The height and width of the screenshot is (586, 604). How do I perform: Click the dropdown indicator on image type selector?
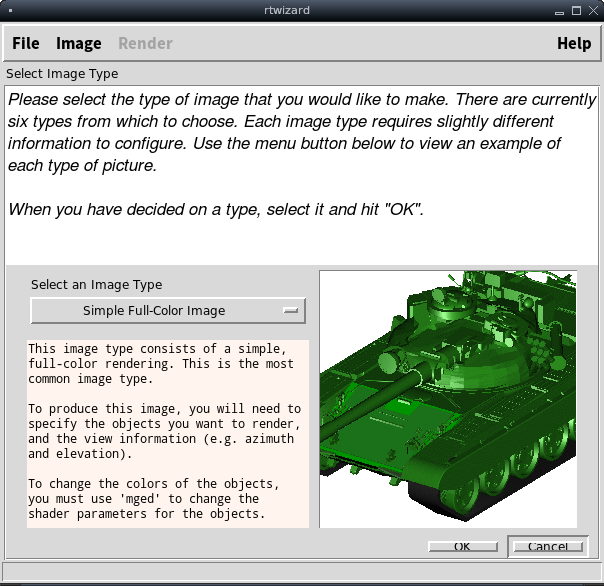tap(291, 310)
